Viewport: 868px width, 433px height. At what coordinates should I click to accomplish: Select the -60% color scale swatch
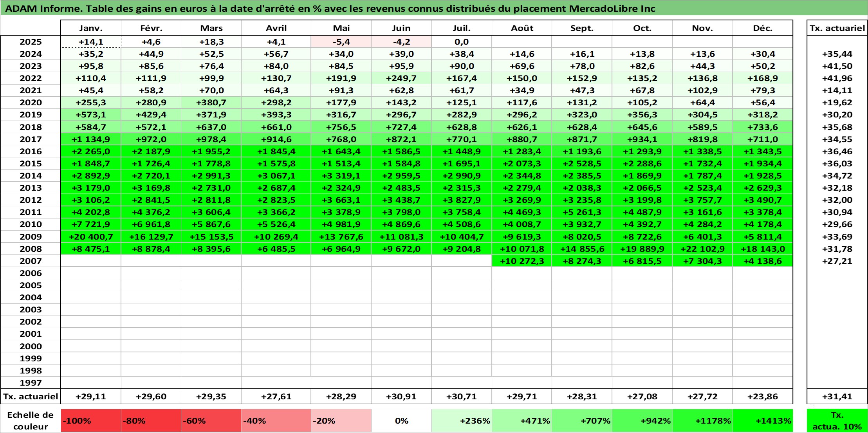pos(211,421)
